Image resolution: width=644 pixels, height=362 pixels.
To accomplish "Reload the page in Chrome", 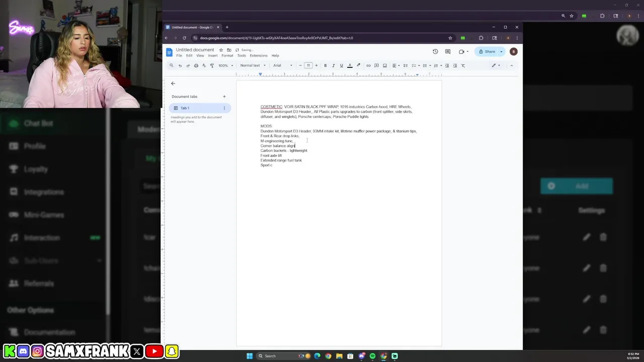I will (184, 38).
